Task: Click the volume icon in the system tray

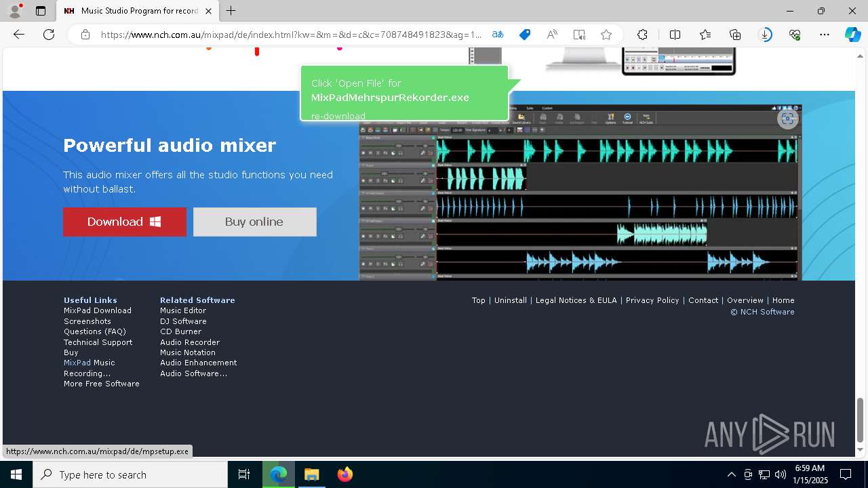Action: click(x=781, y=474)
